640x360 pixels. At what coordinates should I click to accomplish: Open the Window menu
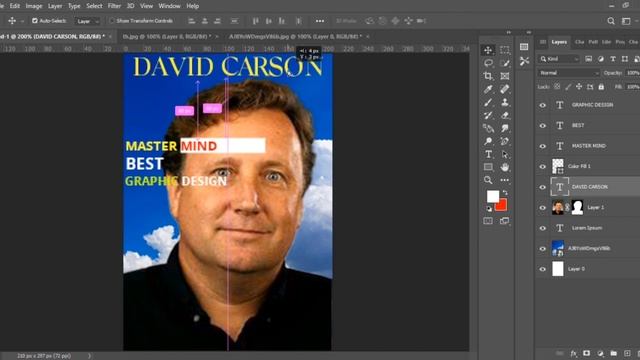[169, 6]
